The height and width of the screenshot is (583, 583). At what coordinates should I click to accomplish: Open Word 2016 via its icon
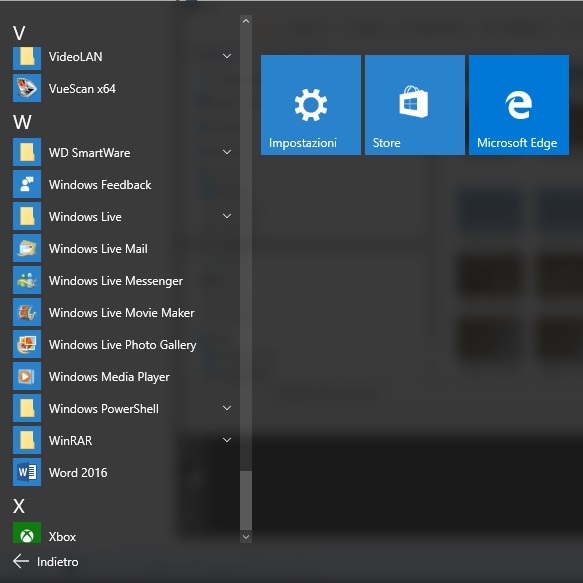click(27, 472)
